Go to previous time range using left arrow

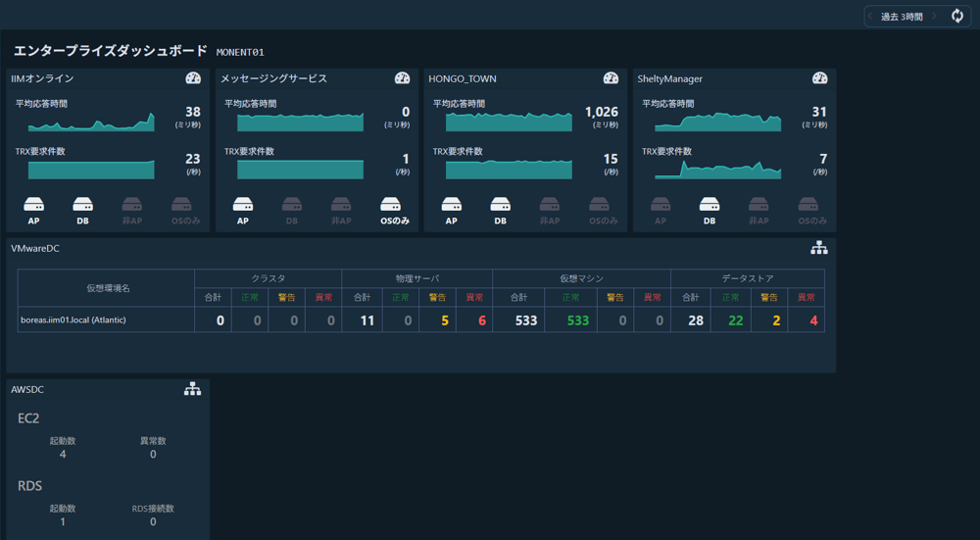pos(870,16)
